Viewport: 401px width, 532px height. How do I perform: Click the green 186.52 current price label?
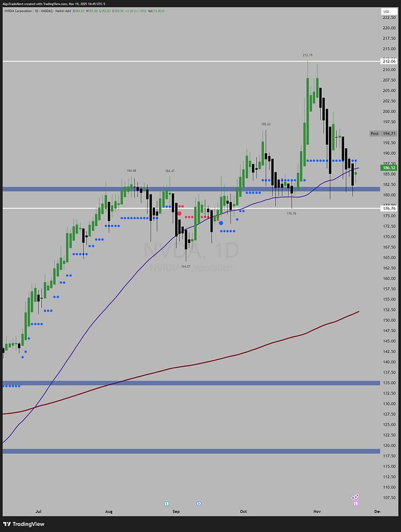pos(389,167)
